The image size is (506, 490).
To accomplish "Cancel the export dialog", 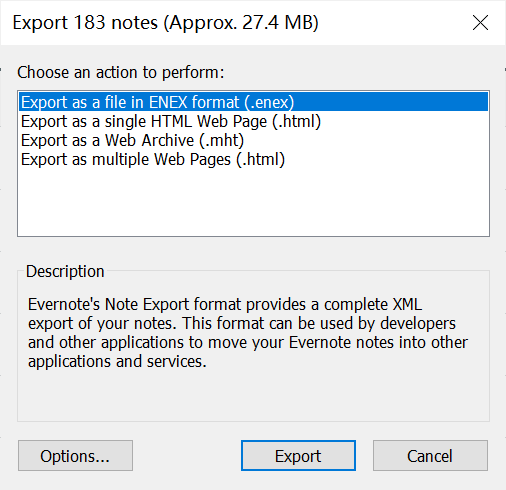I will (430, 456).
